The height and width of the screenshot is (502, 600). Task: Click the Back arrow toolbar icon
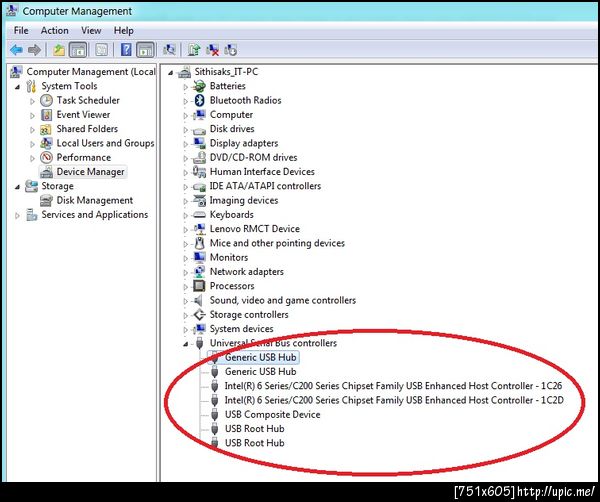[x=16, y=50]
